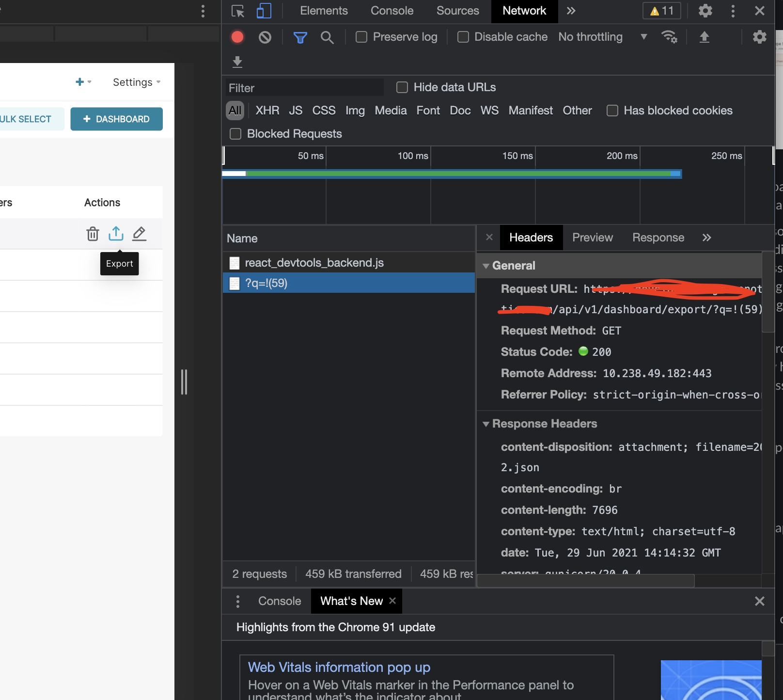Toggle the device toolbar icon
783x700 pixels.
264,11
